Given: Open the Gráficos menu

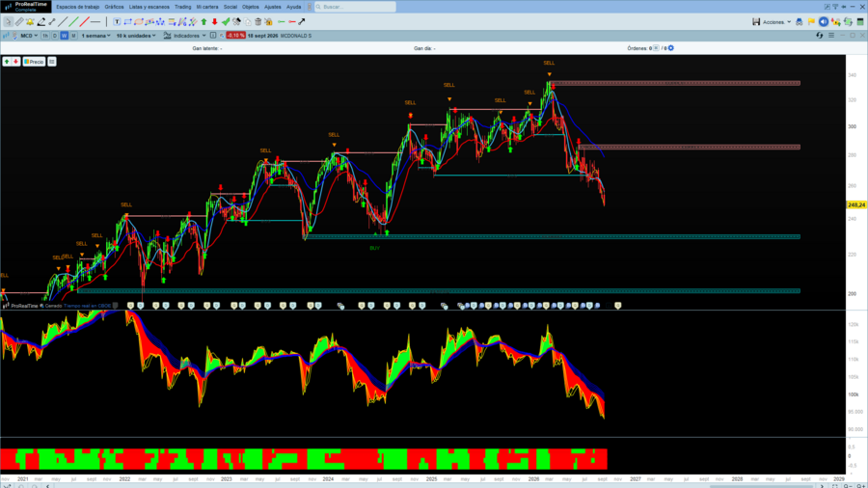Looking at the screenshot, I should pyautogui.click(x=114, y=7).
